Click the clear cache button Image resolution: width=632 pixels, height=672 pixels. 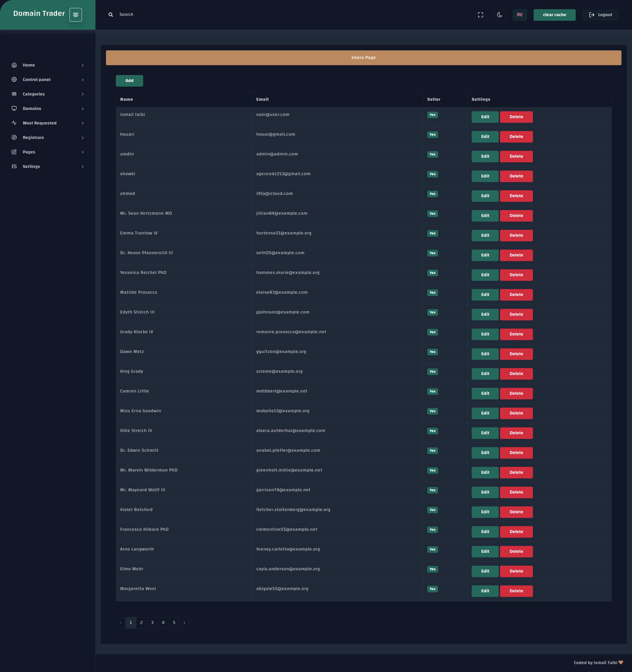point(554,15)
